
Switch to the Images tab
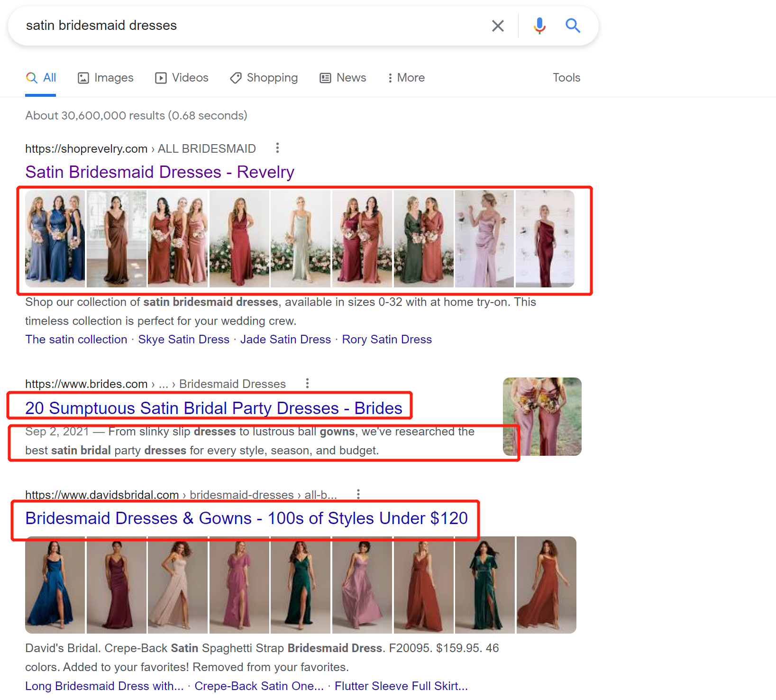[106, 78]
